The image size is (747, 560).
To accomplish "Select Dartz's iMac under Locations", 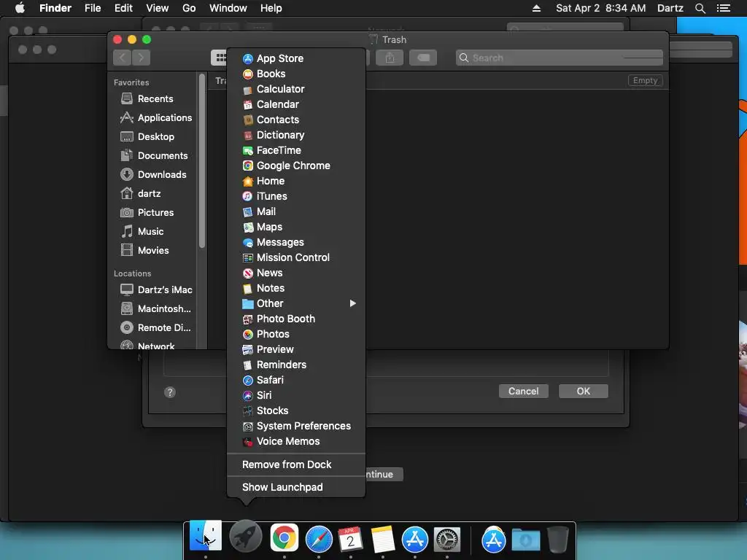I will 155,289.
